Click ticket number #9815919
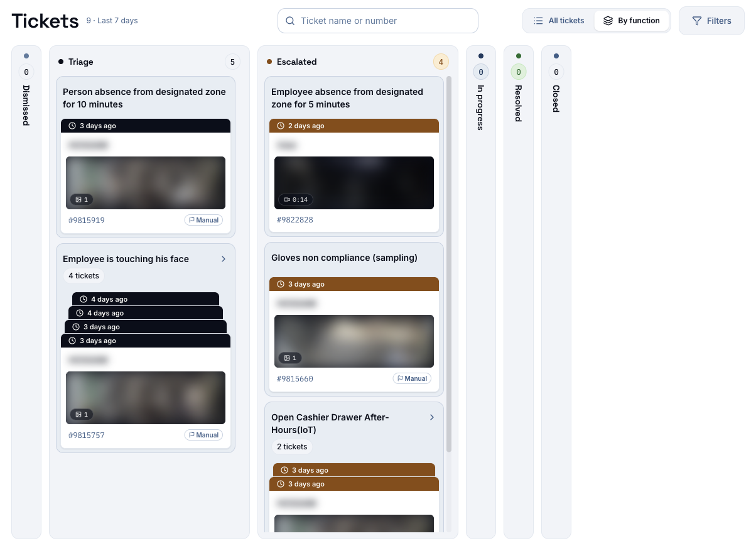 [x=87, y=221]
